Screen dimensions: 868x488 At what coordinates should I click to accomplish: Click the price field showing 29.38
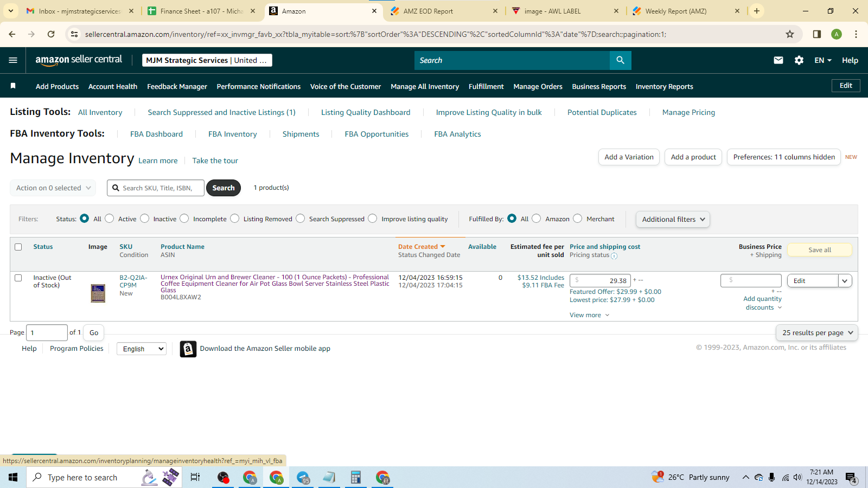(600, 280)
